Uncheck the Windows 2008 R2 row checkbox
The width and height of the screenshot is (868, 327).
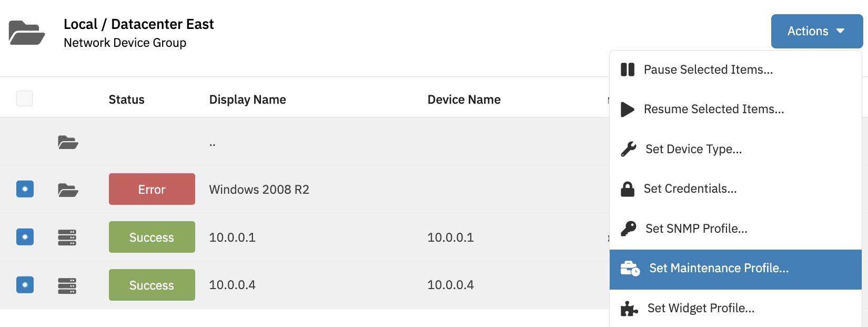point(25,189)
